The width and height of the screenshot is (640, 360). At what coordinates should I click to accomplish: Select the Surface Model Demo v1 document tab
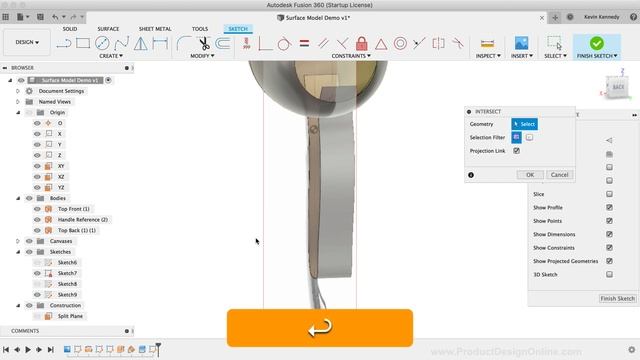click(313, 18)
